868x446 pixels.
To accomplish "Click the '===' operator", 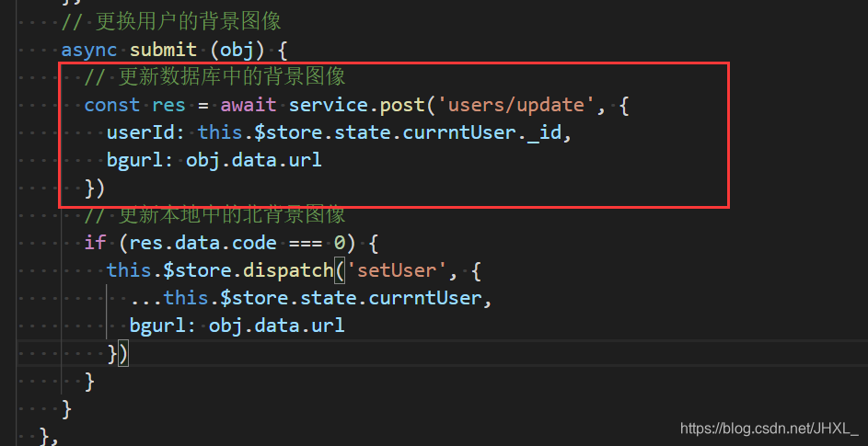I will (x=306, y=243).
